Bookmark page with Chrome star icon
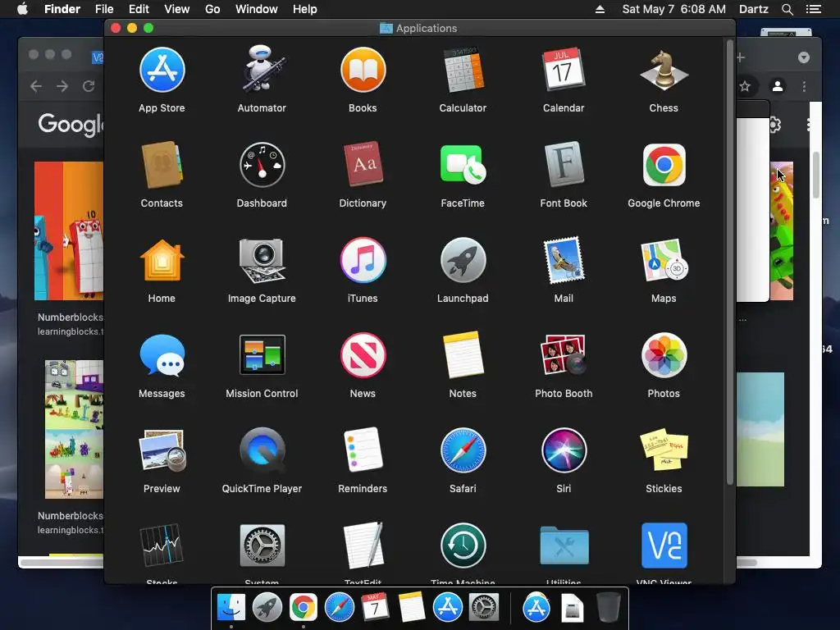The width and height of the screenshot is (840, 630). [745, 86]
